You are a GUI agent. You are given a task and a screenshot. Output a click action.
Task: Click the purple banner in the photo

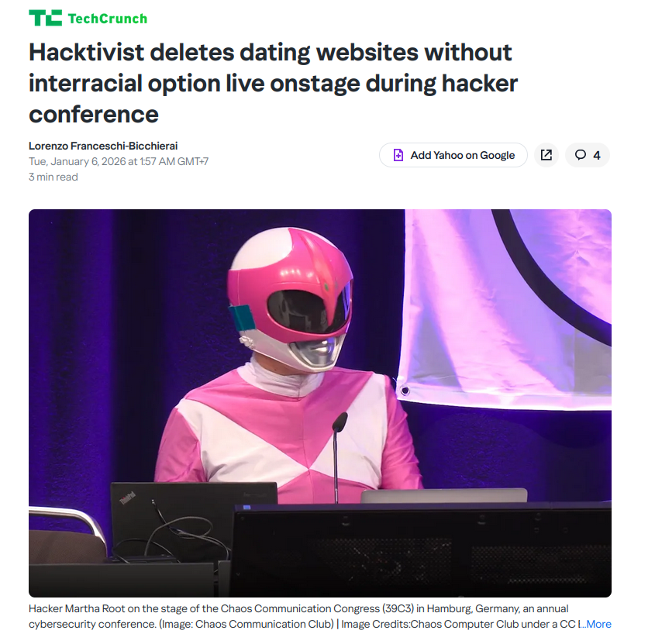504,309
